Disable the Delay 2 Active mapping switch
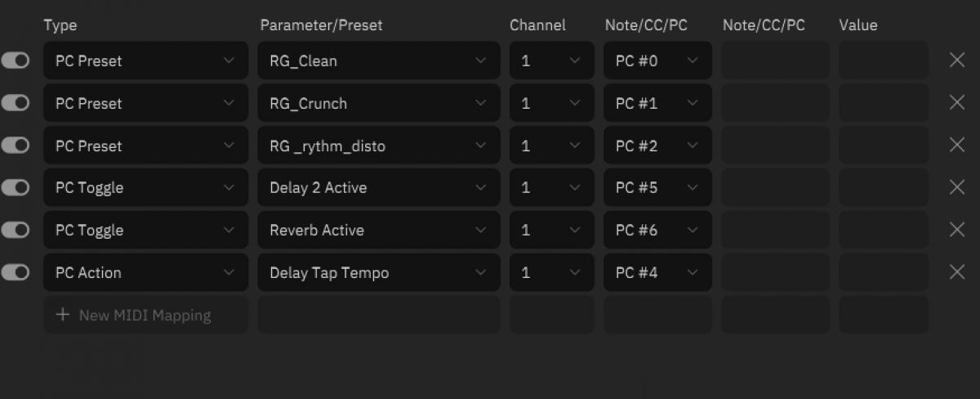The image size is (980, 399). pos(16,187)
